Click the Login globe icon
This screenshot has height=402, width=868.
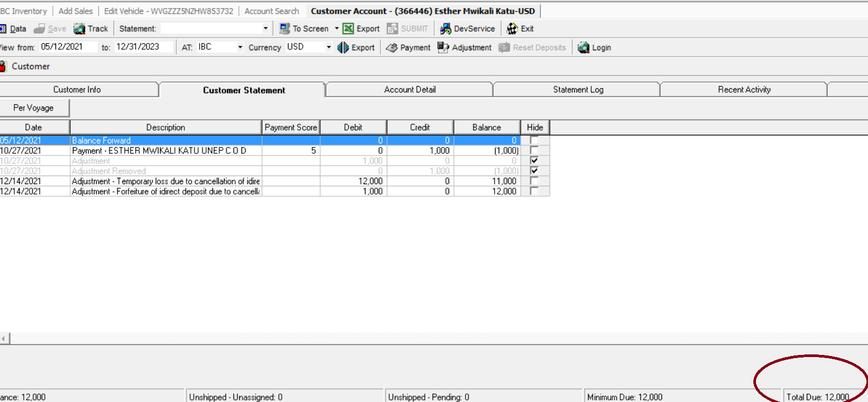point(583,48)
